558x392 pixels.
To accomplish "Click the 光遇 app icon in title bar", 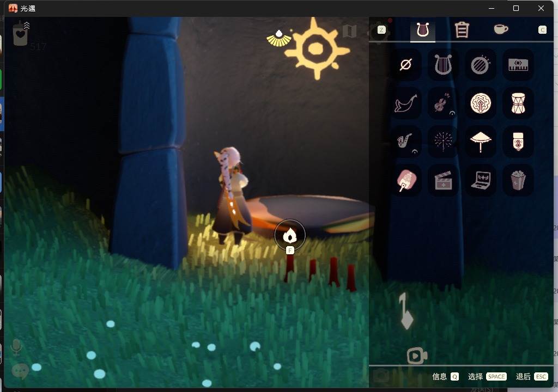I will pyautogui.click(x=13, y=8).
